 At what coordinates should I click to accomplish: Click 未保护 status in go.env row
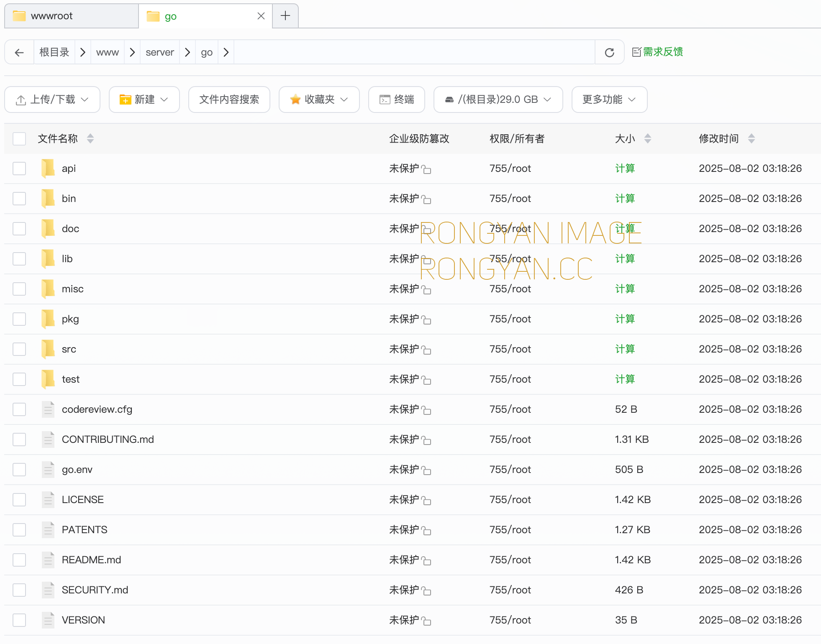tap(404, 470)
